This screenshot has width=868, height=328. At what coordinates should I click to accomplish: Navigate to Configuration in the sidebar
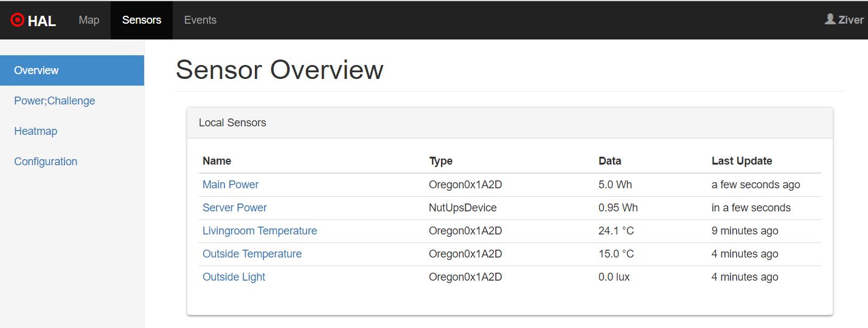click(46, 162)
